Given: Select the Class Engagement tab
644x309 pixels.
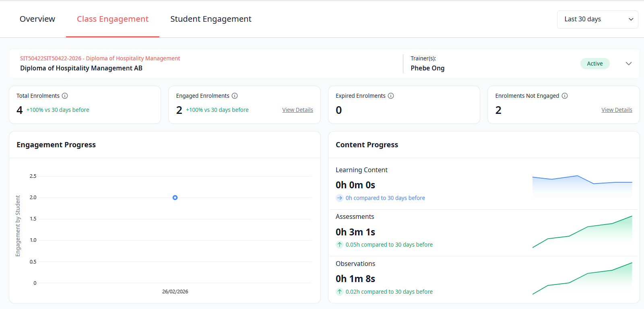Looking at the screenshot, I should pyautogui.click(x=113, y=19).
